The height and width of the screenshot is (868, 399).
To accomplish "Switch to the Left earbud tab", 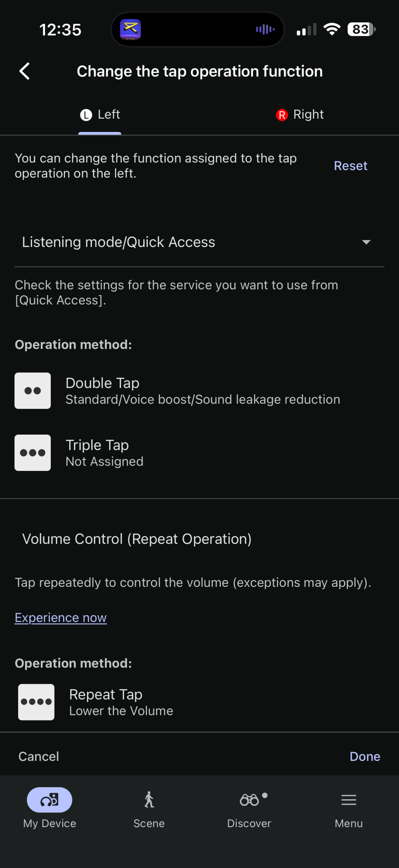I will tap(100, 115).
